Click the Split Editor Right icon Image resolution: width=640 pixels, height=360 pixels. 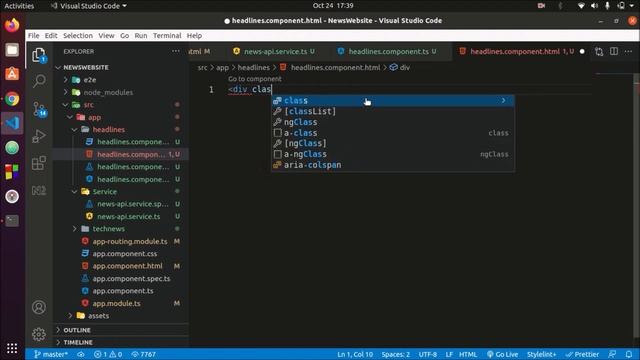pyautogui.click(x=614, y=51)
